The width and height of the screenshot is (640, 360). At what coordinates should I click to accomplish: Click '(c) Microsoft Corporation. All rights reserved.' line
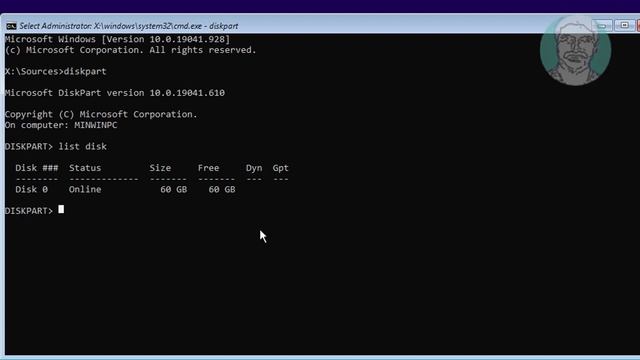click(x=131, y=50)
